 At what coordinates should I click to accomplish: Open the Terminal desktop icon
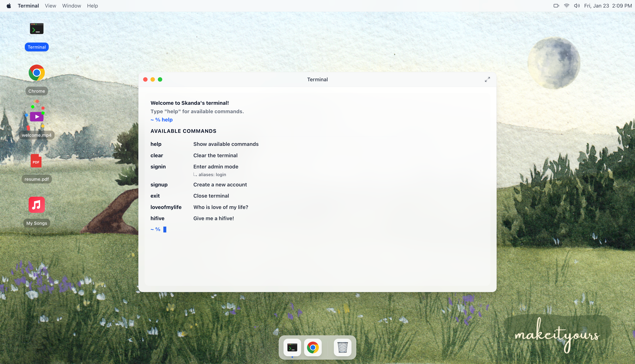pos(37,29)
